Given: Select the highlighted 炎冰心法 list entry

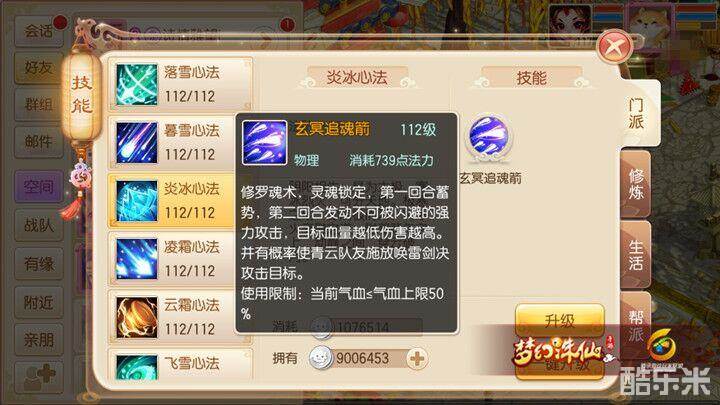Looking at the screenshot, I should (x=172, y=201).
